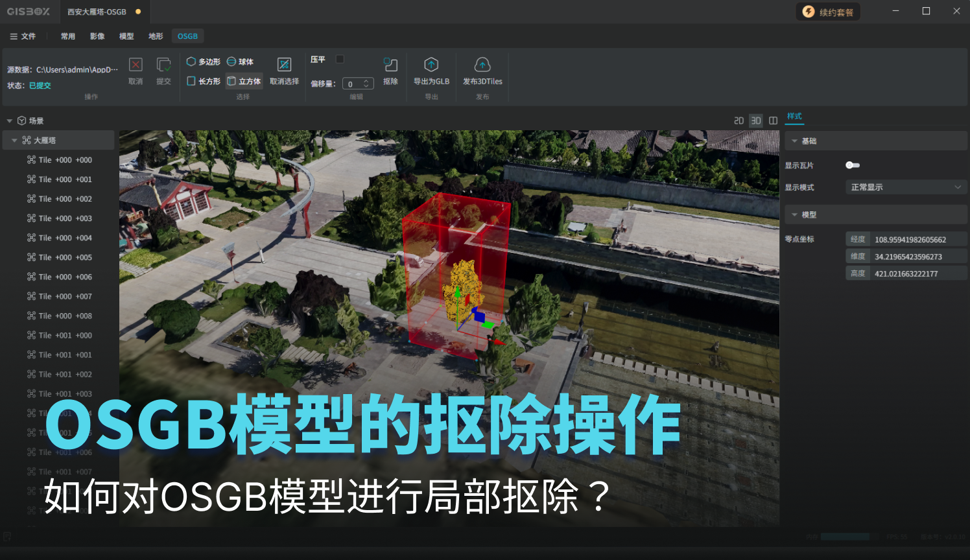Select Tile +000 +003 in scene tree

click(65, 218)
